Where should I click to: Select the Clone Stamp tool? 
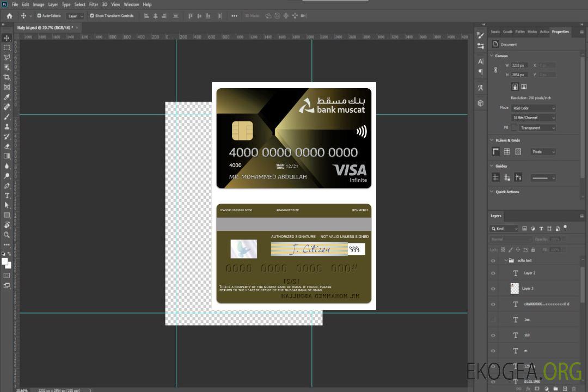[7, 127]
